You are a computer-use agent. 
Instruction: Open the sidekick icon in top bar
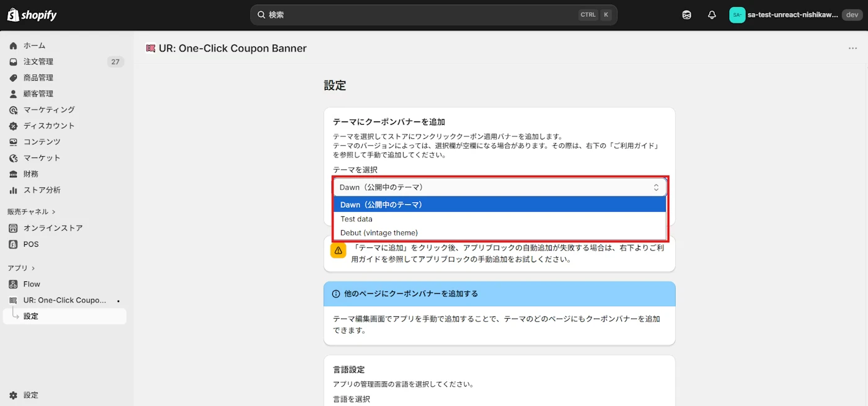686,15
